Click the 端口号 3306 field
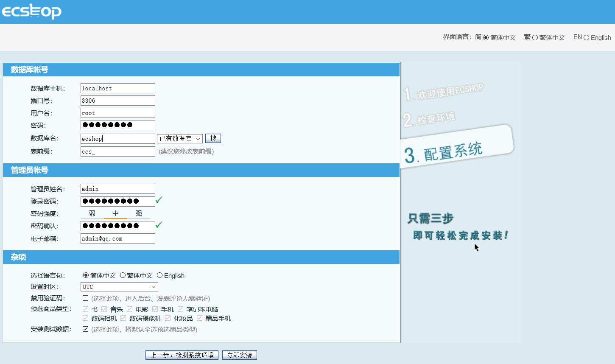 (118, 101)
